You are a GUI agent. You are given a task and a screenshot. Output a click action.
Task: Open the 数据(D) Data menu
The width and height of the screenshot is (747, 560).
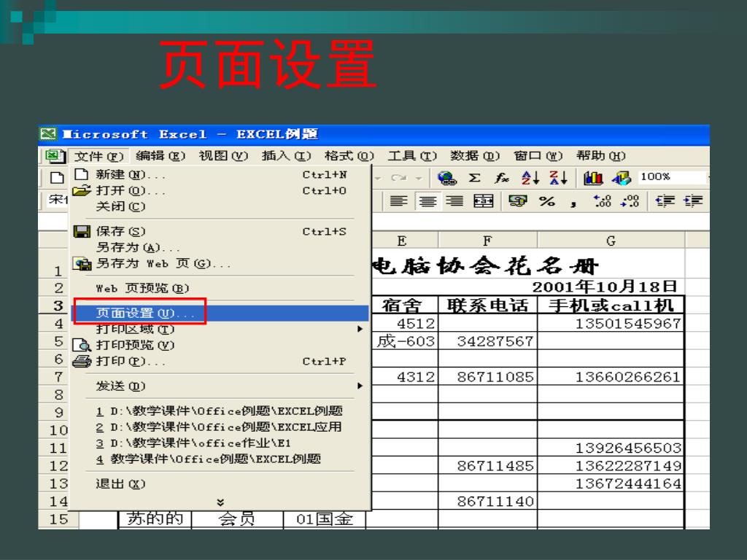(x=474, y=156)
